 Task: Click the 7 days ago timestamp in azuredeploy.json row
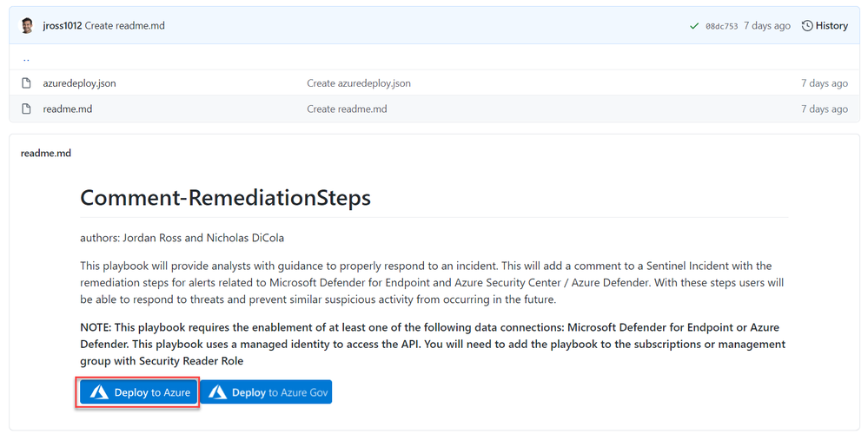click(825, 83)
